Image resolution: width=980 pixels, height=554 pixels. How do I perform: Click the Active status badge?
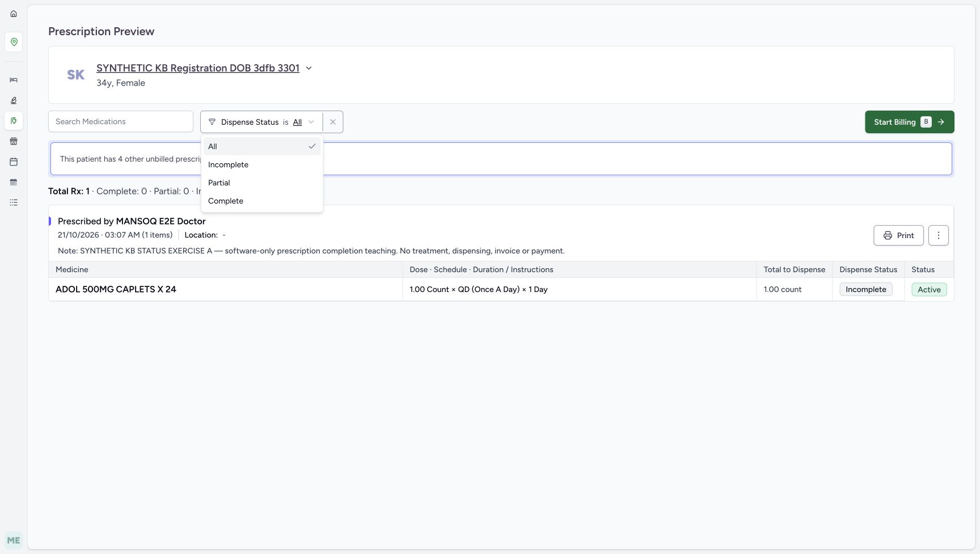coord(929,289)
